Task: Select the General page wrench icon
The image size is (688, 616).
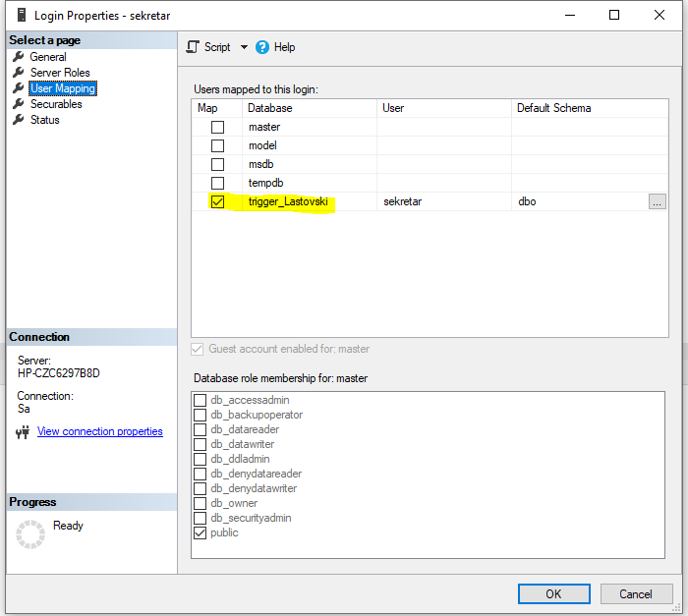Action: (x=18, y=57)
